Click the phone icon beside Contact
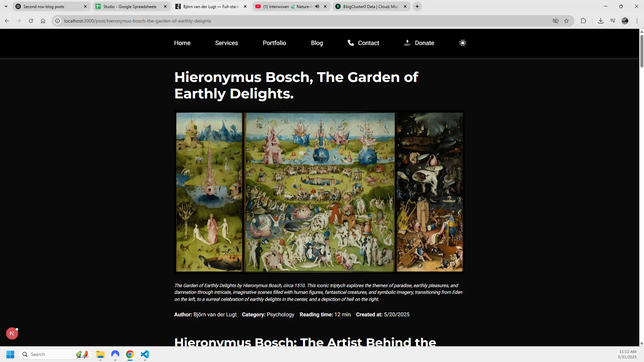The height and width of the screenshot is (362, 644). pyautogui.click(x=351, y=43)
